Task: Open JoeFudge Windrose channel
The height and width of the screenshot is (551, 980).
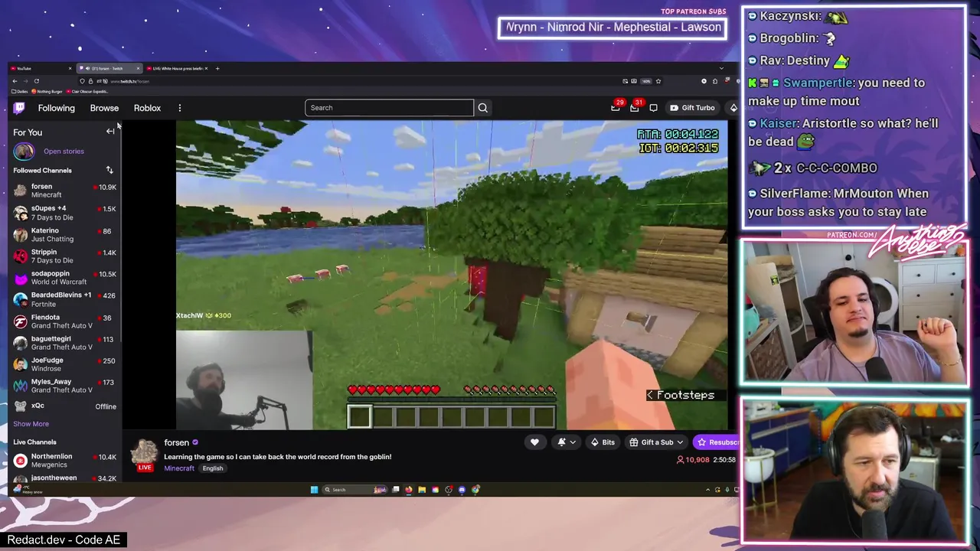Action: pos(64,364)
